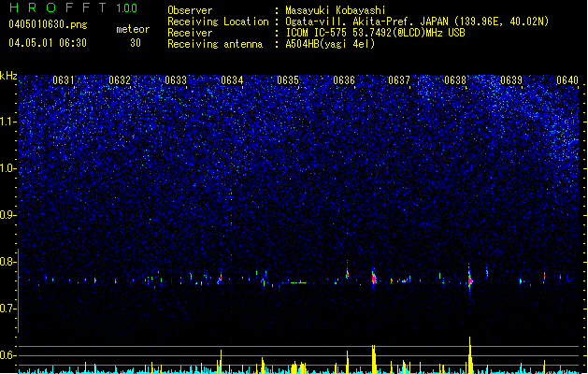Click the 0636 time marker
The width and height of the screenshot is (588, 374).
pyautogui.click(x=344, y=80)
